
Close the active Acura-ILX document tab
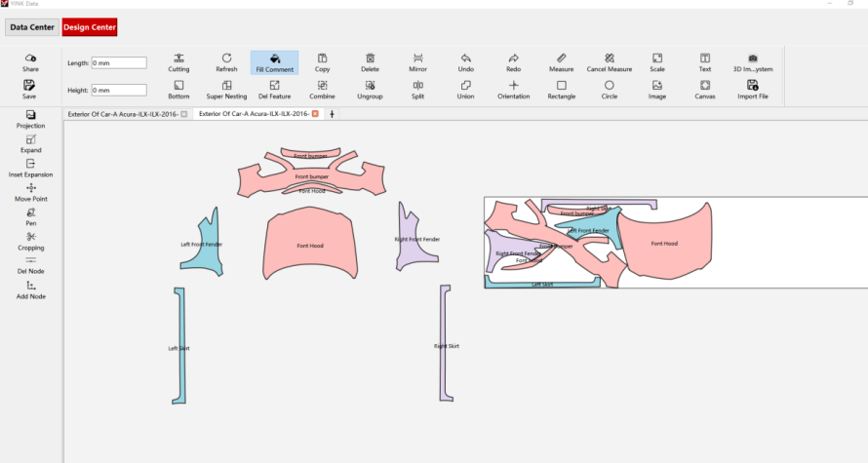tap(315, 114)
